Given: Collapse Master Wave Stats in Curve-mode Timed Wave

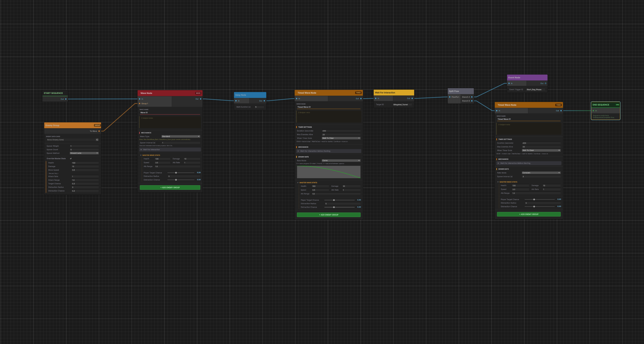Looking at the screenshot, I should pyautogui.click(x=298, y=182).
